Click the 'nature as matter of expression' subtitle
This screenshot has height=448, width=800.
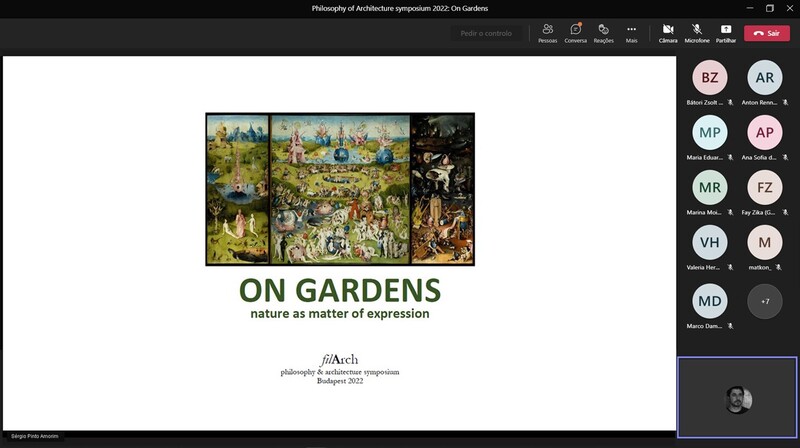(x=340, y=313)
